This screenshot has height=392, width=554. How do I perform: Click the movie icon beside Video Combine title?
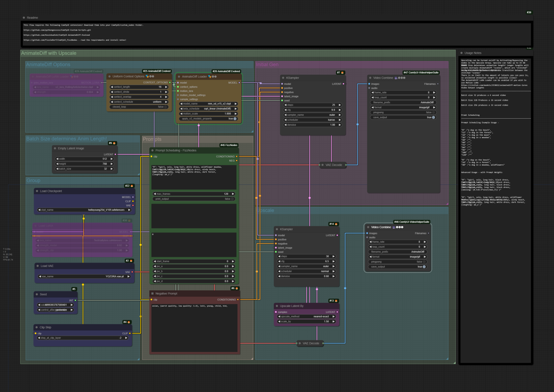(x=396, y=78)
